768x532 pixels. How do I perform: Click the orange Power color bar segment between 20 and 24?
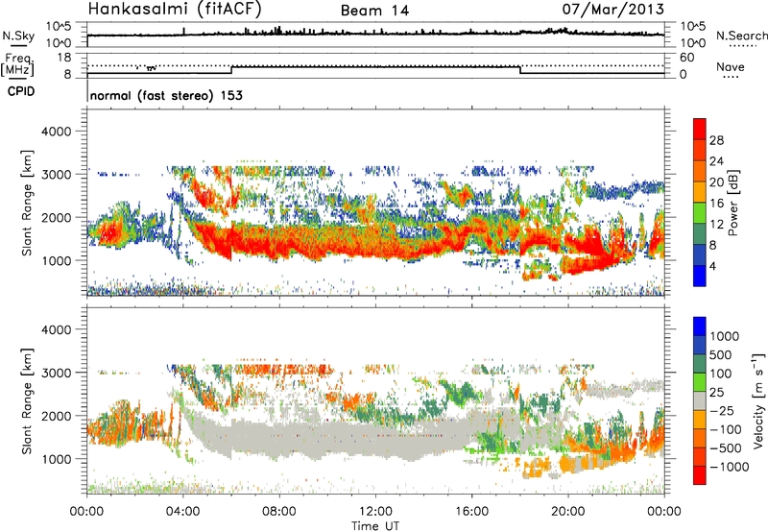pos(700,171)
